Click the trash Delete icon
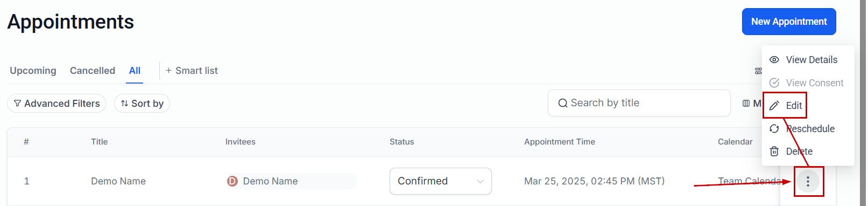The image size is (868, 206). (x=774, y=152)
